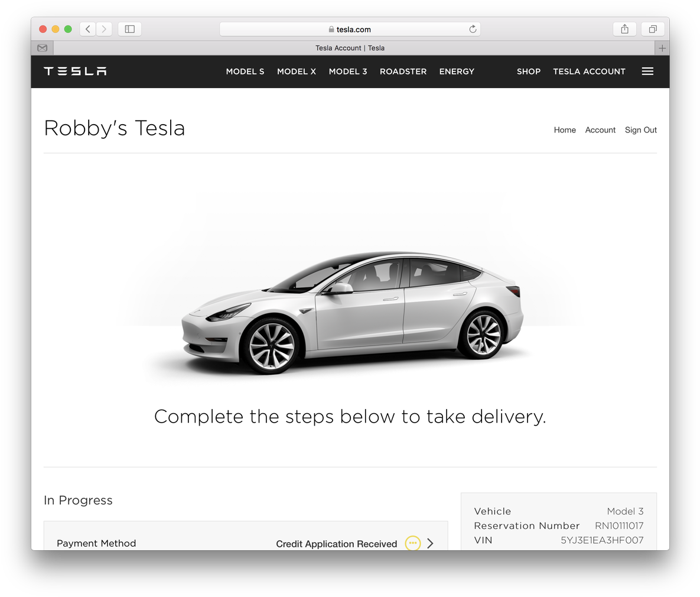Click the Home link
Image resolution: width=700 pixels, height=597 pixels.
coord(565,130)
